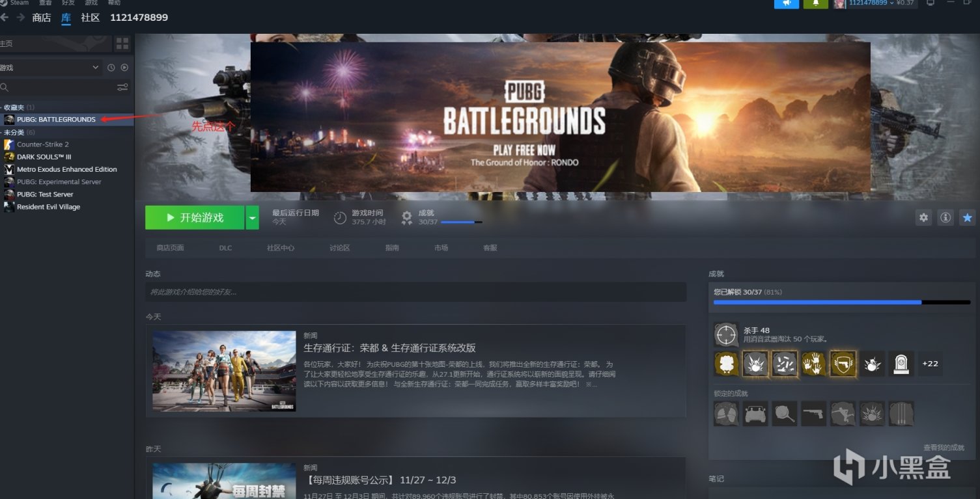
Task: Click the locked gloves achievement icon
Action: 726,413
